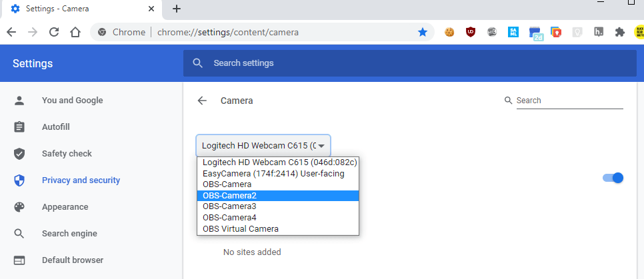Go to the browser home page
This screenshot has height=279, width=644.
(75, 32)
